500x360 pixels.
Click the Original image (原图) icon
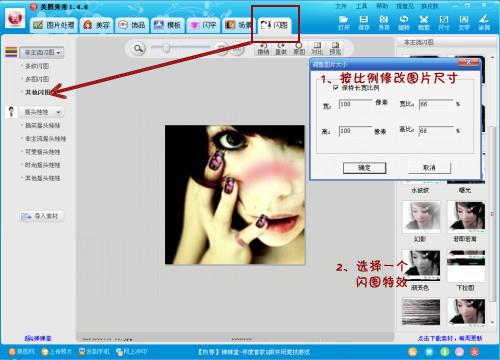coord(299,45)
